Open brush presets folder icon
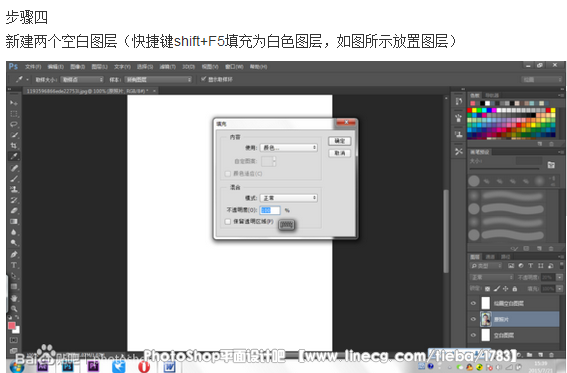 (551, 165)
